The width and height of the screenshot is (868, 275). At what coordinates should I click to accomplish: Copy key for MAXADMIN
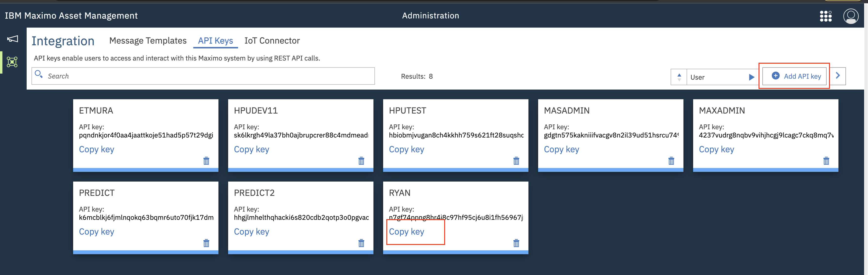pos(716,149)
